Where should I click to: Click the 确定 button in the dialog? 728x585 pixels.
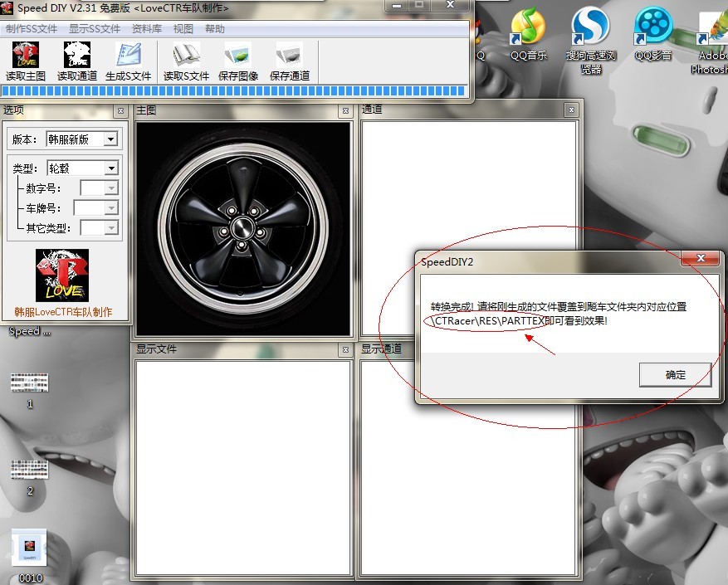pyautogui.click(x=675, y=375)
